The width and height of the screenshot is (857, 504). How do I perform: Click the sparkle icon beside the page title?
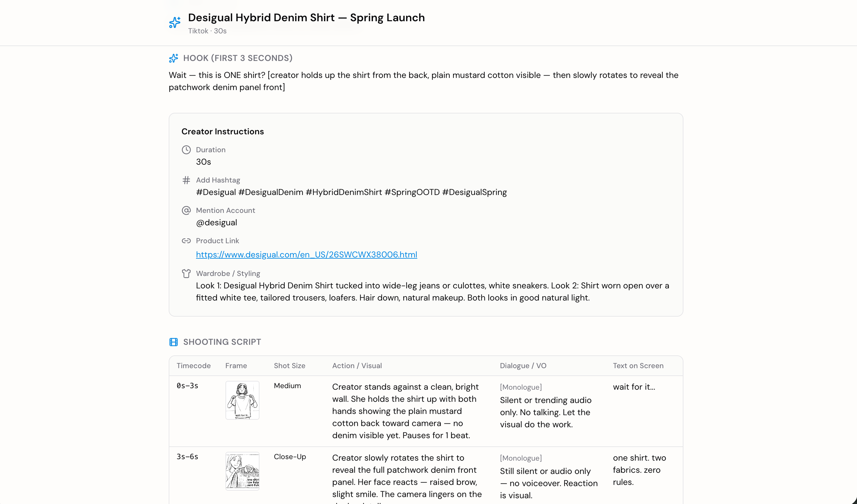pos(175,22)
